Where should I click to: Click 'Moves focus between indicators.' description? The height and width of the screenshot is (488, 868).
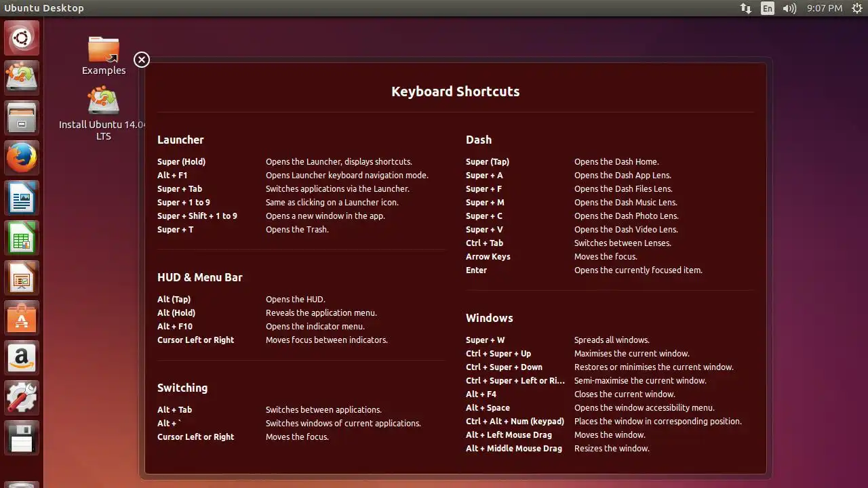coord(327,340)
